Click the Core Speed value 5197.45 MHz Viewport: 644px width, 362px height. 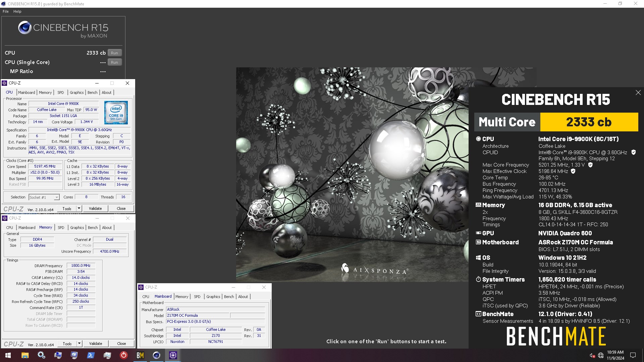pos(45,166)
